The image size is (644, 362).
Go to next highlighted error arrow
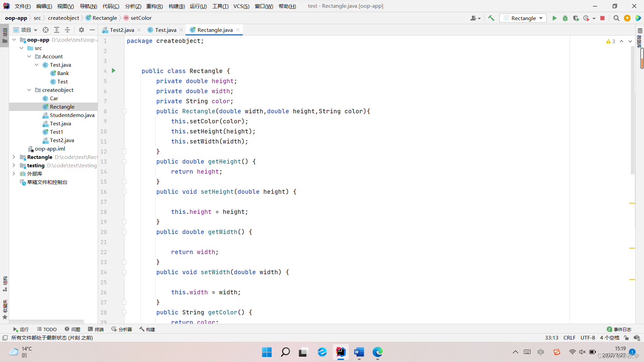[x=630, y=41]
